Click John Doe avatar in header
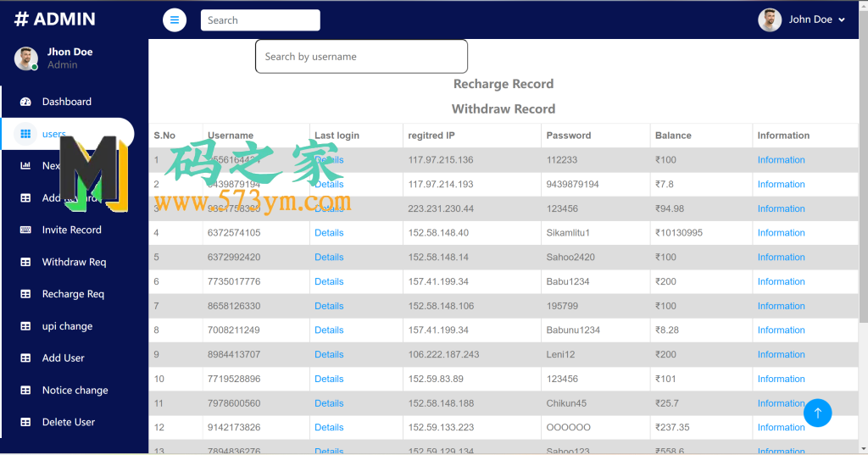868x455 pixels. (770, 20)
